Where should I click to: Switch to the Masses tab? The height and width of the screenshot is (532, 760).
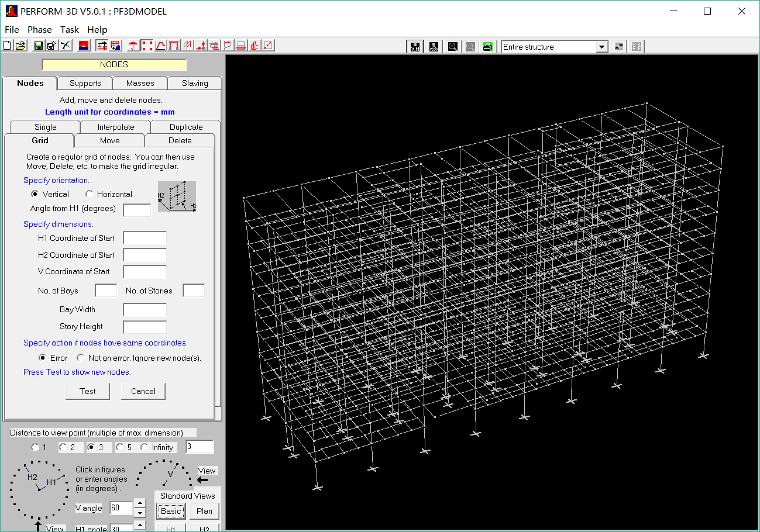click(x=140, y=83)
